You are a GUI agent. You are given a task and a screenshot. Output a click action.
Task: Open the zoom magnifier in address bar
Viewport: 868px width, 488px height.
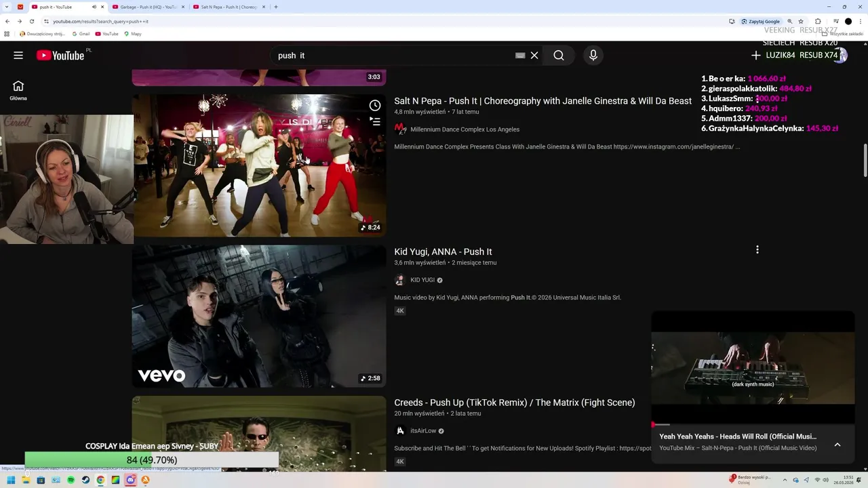(789, 21)
